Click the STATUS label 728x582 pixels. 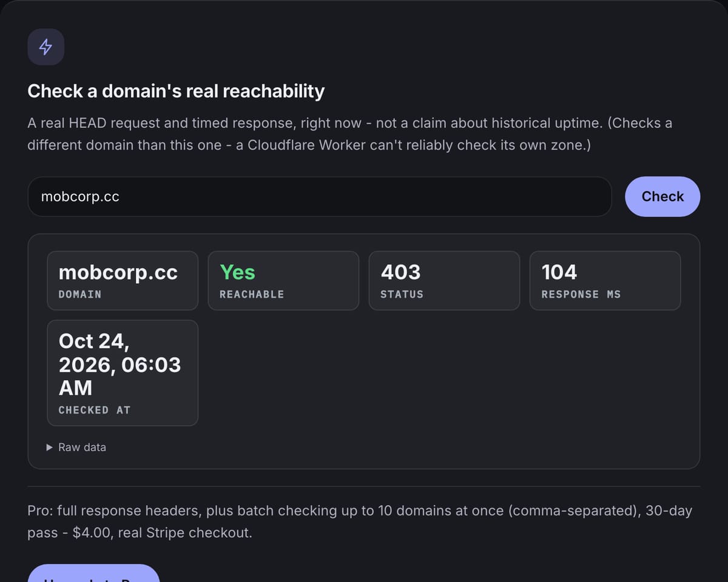coord(402,294)
